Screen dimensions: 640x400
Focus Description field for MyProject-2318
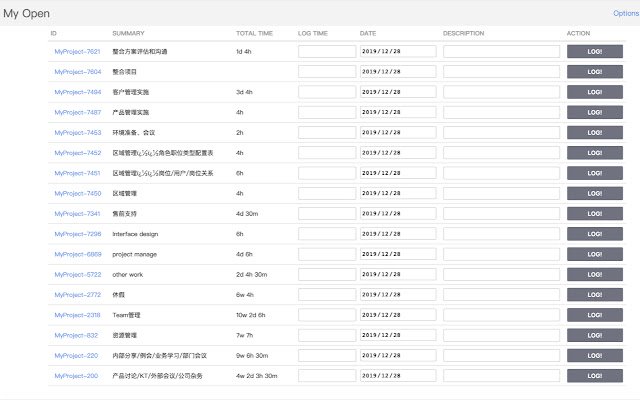[x=501, y=315]
